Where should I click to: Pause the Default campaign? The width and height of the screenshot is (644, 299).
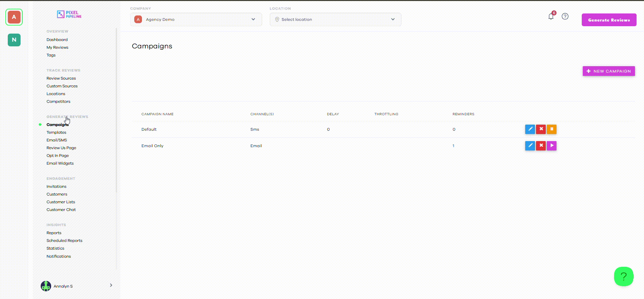[551, 129]
